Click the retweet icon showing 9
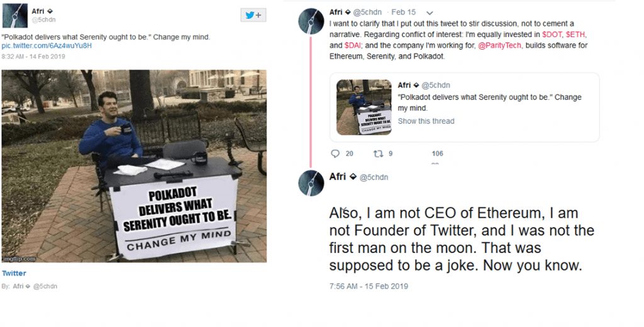 (378, 153)
